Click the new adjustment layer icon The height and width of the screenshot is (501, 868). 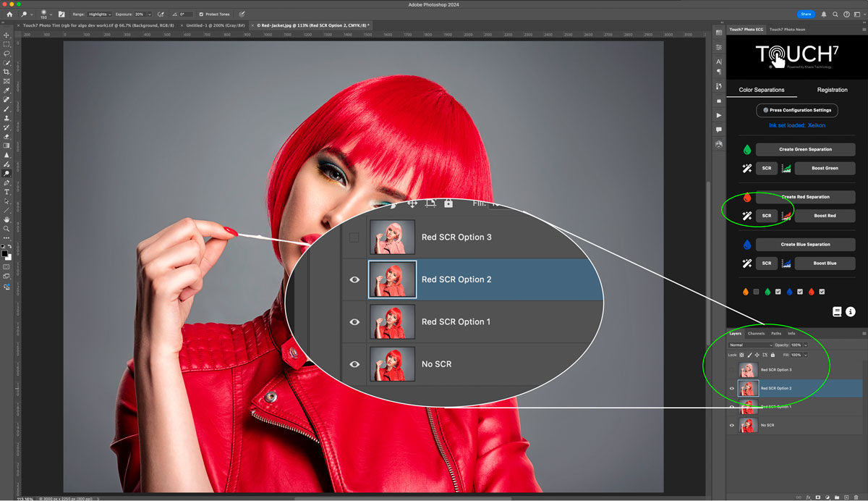pyautogui.click(x=827, y=497)
